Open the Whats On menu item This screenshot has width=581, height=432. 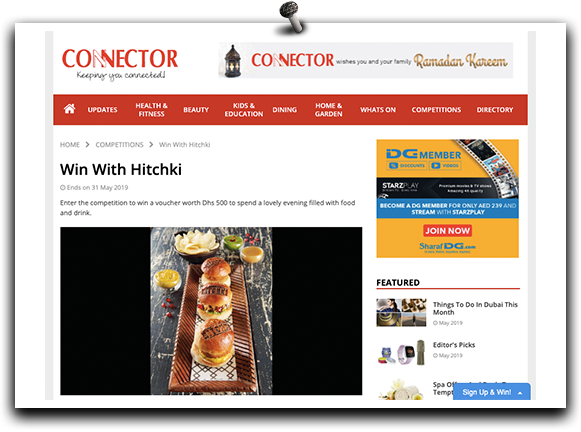(378, 110)
